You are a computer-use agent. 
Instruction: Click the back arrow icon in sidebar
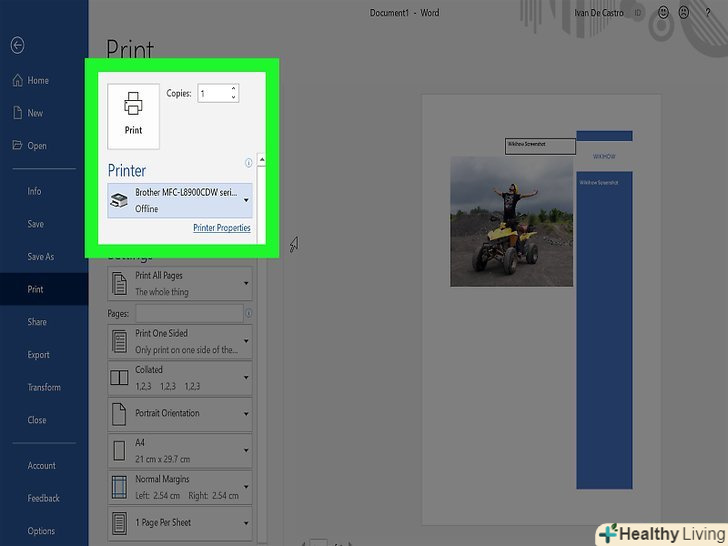click(18, 45)
